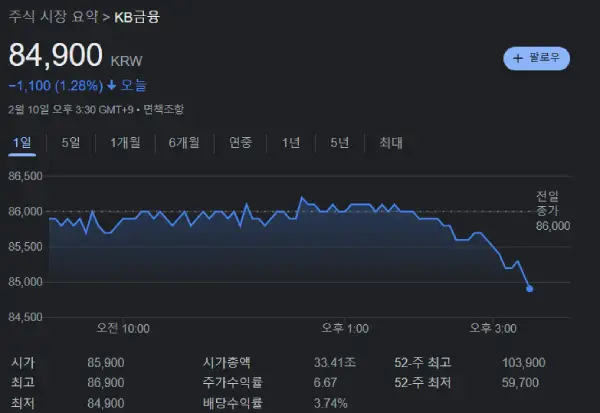This screenshot has width=600, height=413.
Task: Click the plus icon in 팔로우 button
Action: (518, 58)
